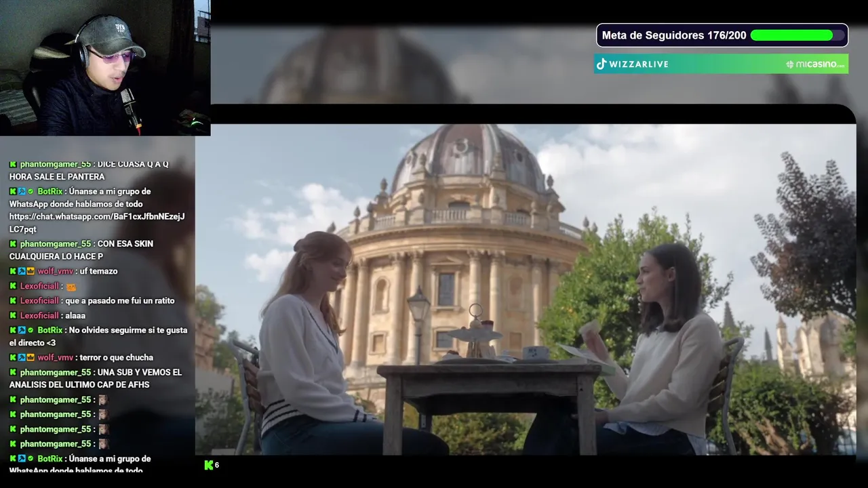The height and width of the screenshot is (488, 868).
Task: Click 'CUALQUIERA LO HACE P' message text
Action: tap(56, 256)
